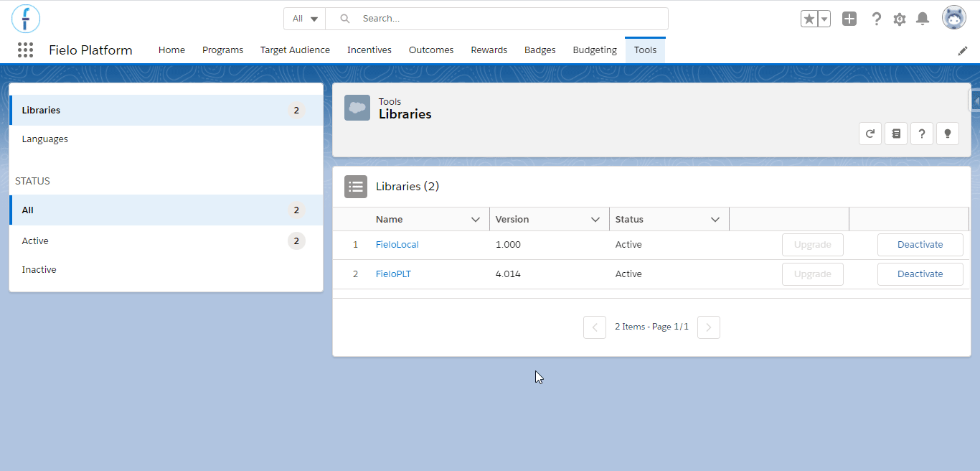Click the Refresh icon in the Libraries header

[870, 134]
